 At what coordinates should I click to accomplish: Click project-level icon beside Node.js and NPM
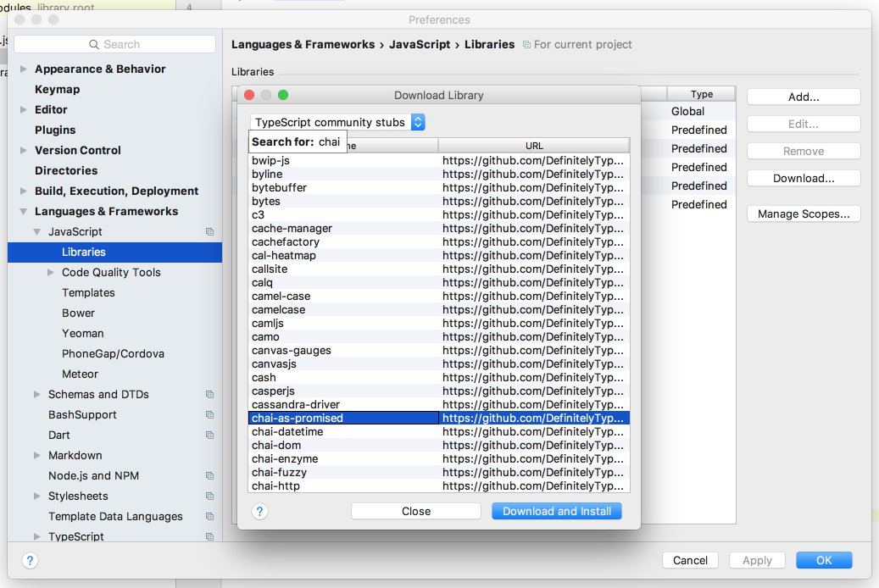click(x=209, y=476)
